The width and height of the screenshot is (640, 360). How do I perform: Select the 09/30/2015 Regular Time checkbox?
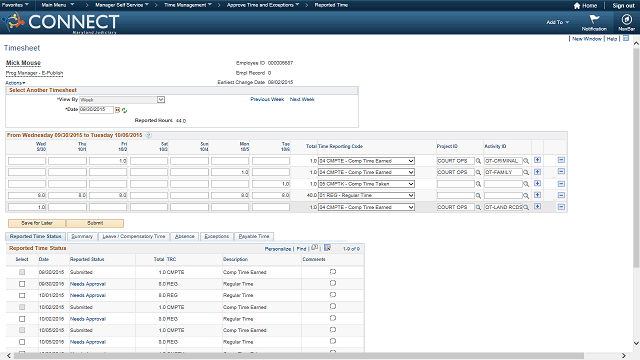pos(22,284)
